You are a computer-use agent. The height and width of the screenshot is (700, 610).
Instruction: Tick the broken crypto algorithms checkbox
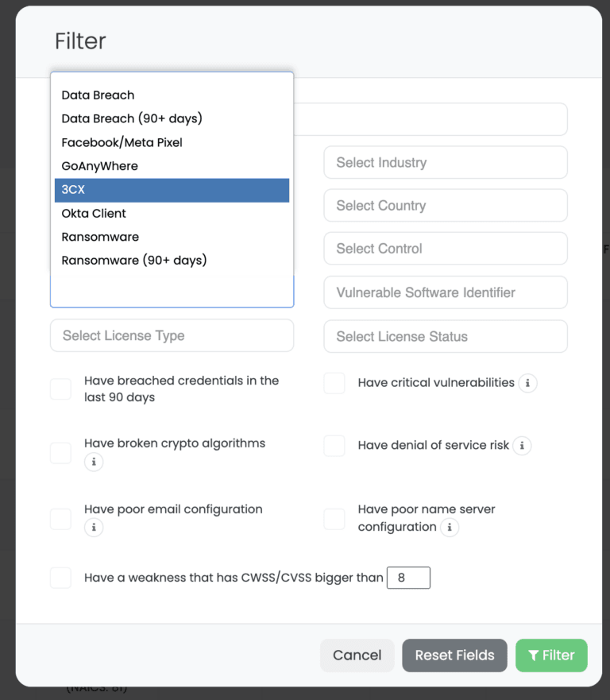point(61,453)
